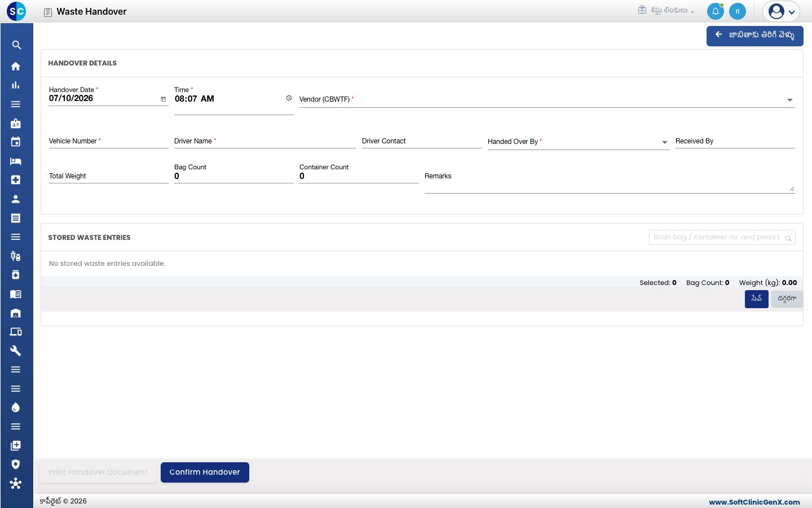Open the bar chart dashboard icon
Image resolution: width=812 pixels, height=508 pixels.
point(16,85)
